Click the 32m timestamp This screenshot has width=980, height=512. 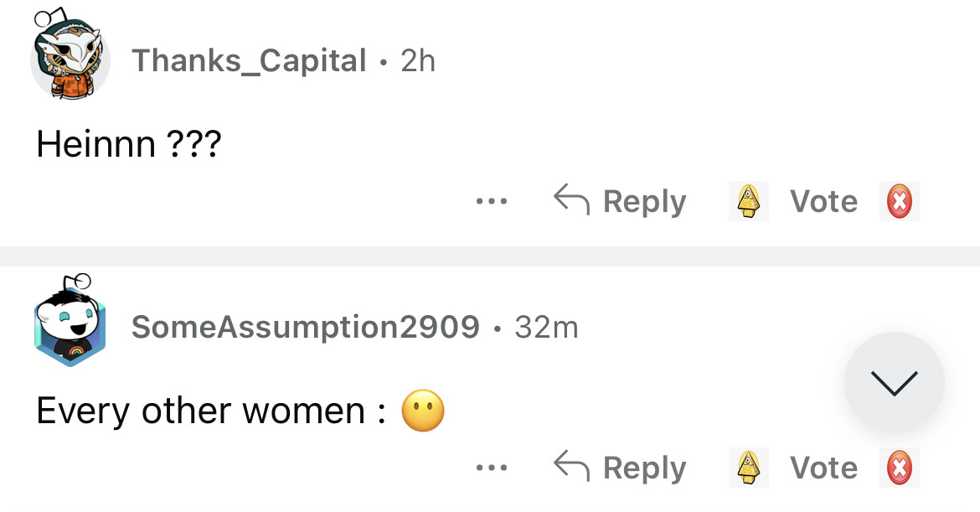pos(546,327)
